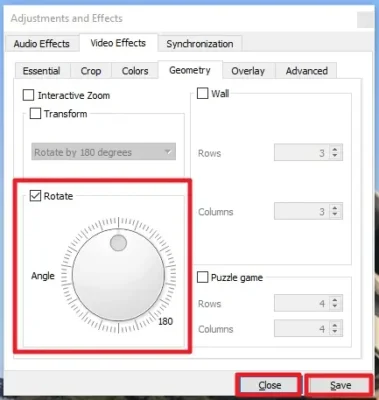The width and height of the screenshot is (379, 400).
Task: Click the Save button
Action: click(x=340, y=385)
